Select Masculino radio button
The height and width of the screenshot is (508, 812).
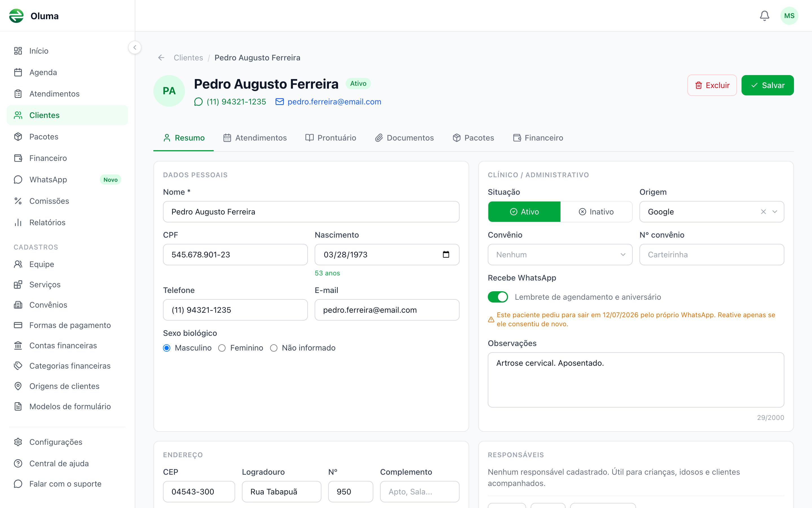point(167,348)
